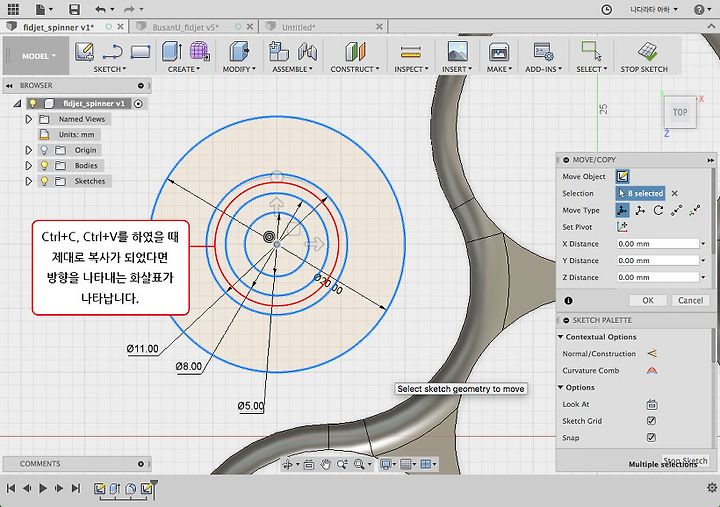The height and width of the screenshot is (507, 720).
Task: Select the Measure inspect icon
Action: point(411,52)
